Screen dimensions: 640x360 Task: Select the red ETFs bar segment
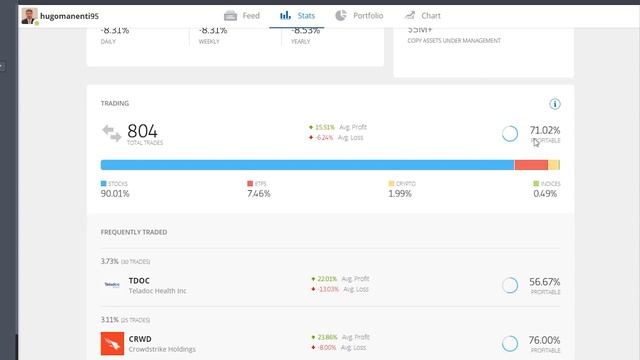pyautogui.click(x=531, y=165)
